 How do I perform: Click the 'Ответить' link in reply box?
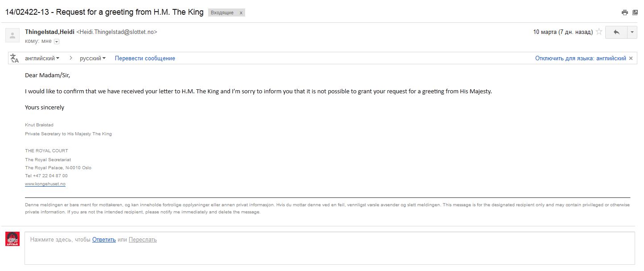(x=104, y=240)
